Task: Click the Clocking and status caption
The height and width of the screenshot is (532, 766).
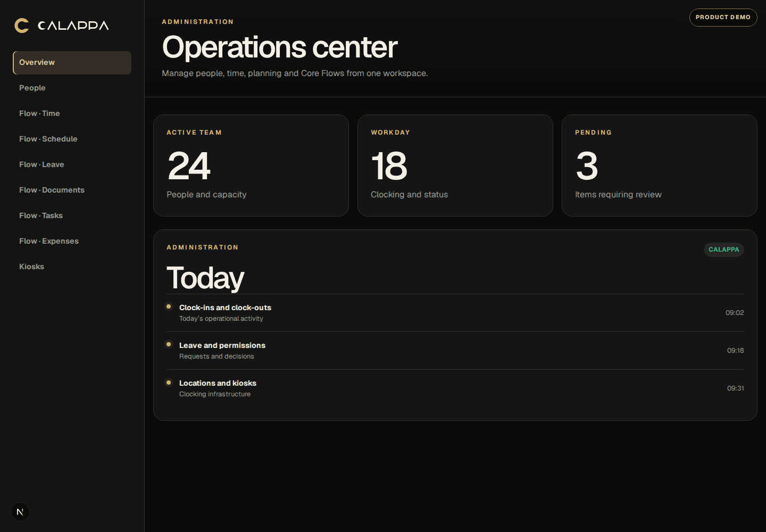Action: coord(409,195)
